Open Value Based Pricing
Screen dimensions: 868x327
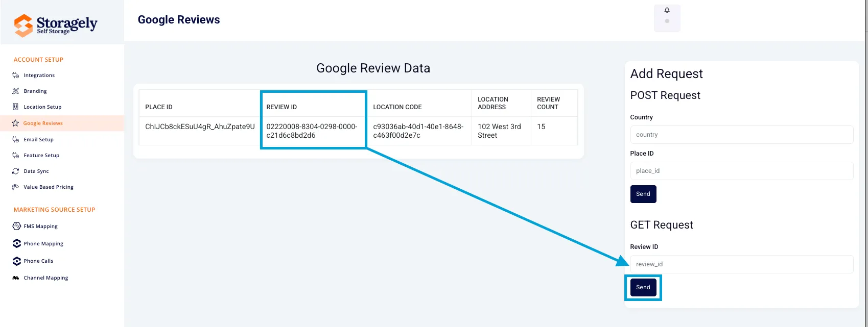49,187
